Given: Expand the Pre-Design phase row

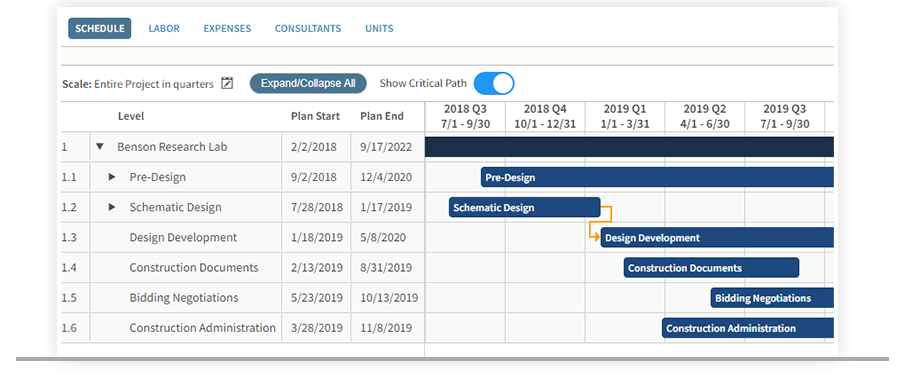Looking at the screenshot, I should click(x=112, y=177).
